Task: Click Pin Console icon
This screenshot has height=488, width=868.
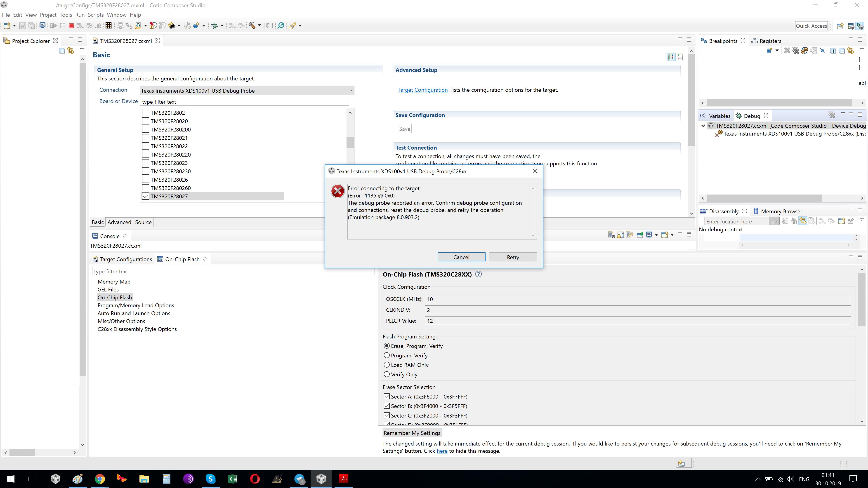Action: (640, 235)
